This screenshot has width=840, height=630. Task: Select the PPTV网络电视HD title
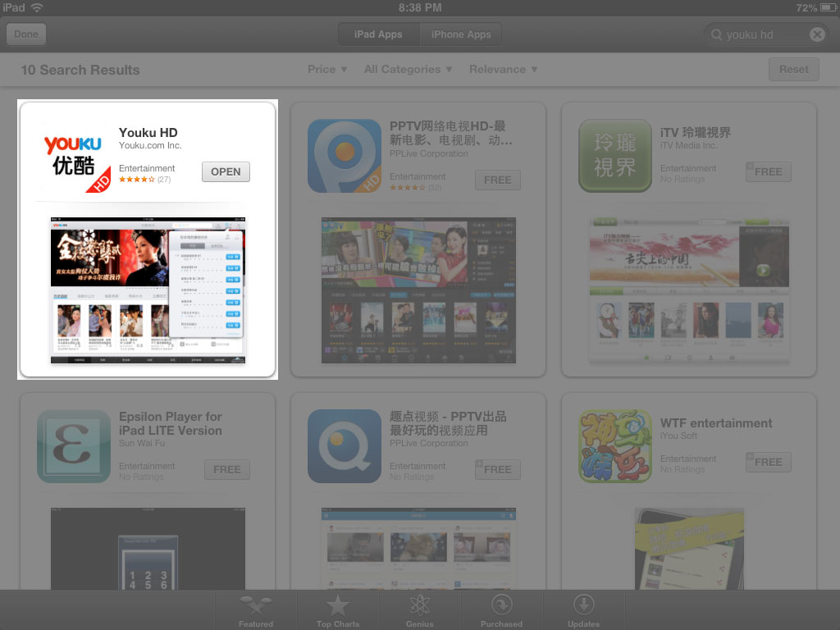tap(450, 133)
